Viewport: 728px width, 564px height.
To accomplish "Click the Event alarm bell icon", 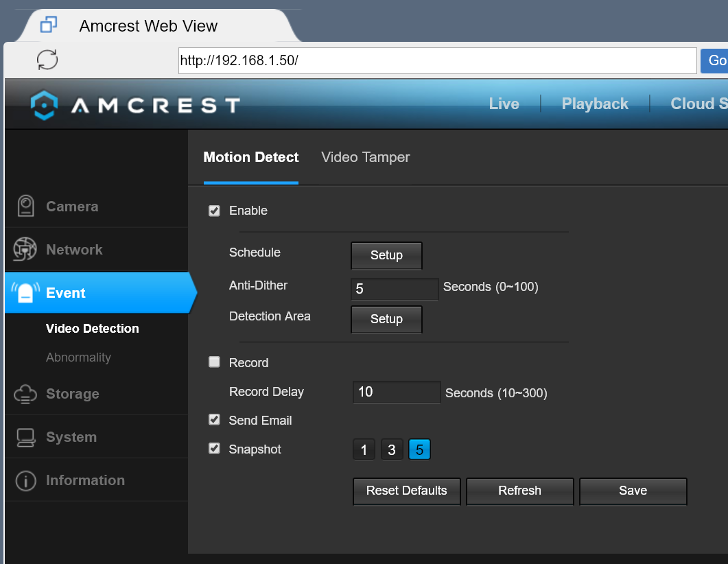I will coord(25,292).
